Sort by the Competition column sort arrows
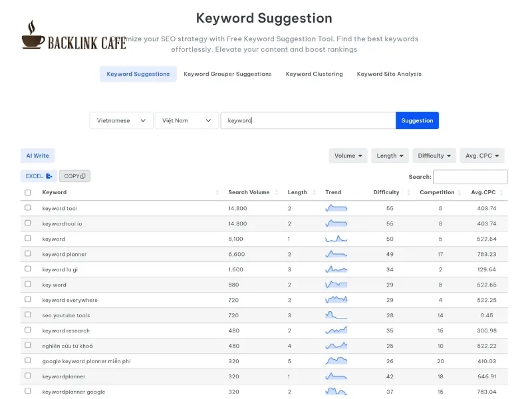The height and width of the screenshot is (399, 532). [x=460, y=192]
